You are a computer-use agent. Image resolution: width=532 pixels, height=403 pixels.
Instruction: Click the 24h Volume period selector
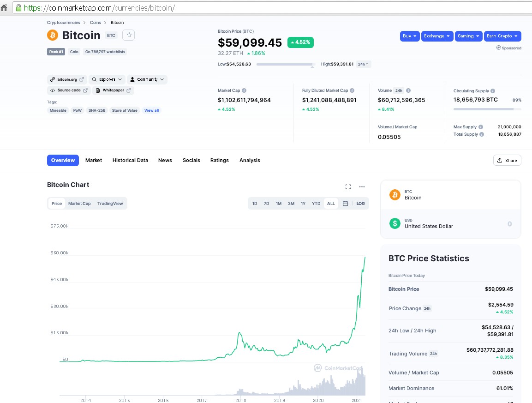point(399,90)
